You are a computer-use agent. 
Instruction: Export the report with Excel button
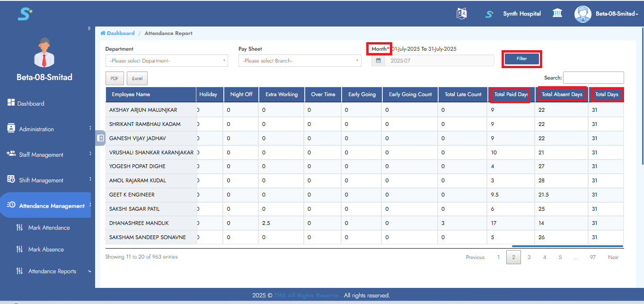[x=137, y=79]
